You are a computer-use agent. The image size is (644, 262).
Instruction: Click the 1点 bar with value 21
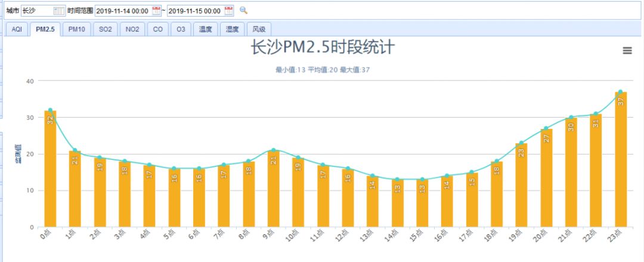75,189
